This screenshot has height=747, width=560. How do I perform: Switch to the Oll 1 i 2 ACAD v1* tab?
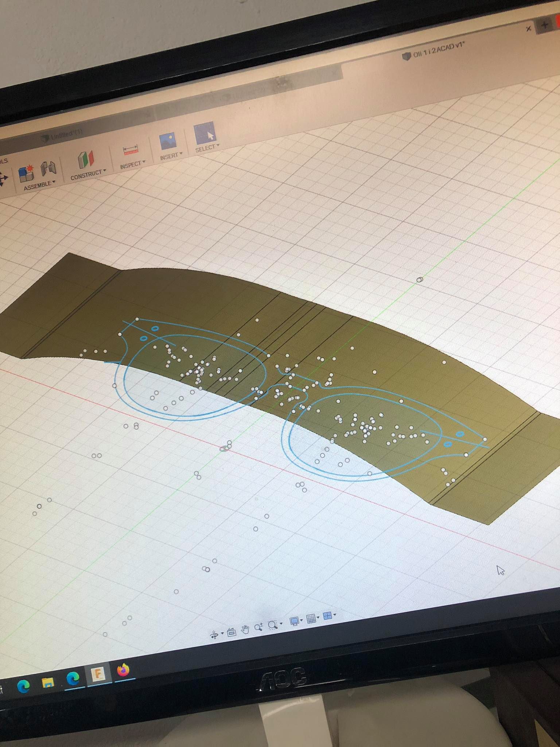(x=434, y=51)
